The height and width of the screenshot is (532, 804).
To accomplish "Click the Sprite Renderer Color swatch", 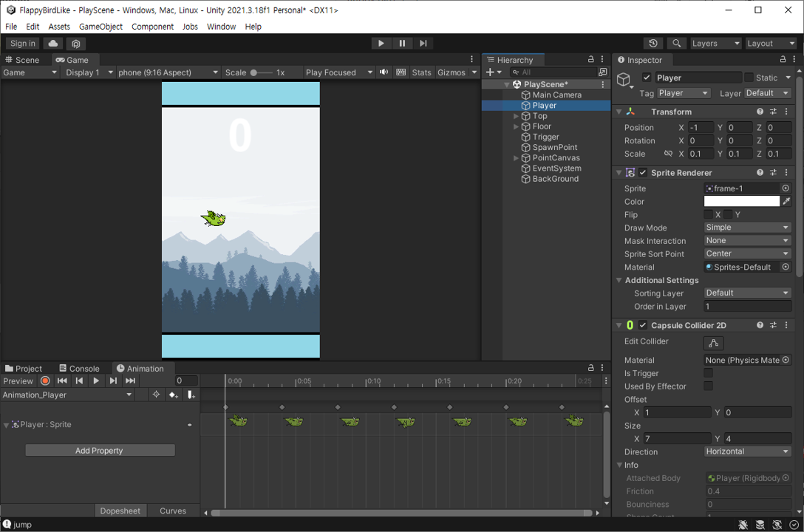I will [741, 202].
